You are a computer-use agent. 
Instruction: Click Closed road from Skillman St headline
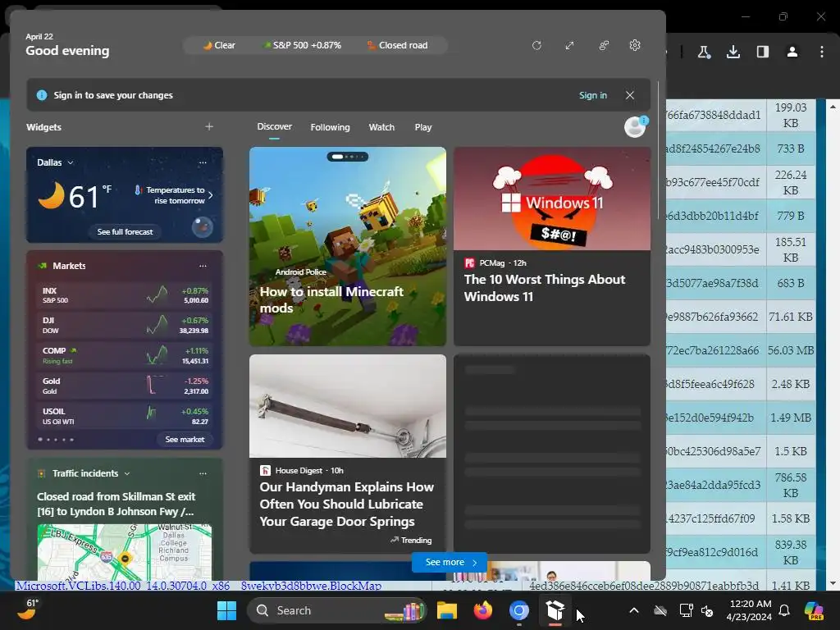pyautogui.click(x=116, y=504)
